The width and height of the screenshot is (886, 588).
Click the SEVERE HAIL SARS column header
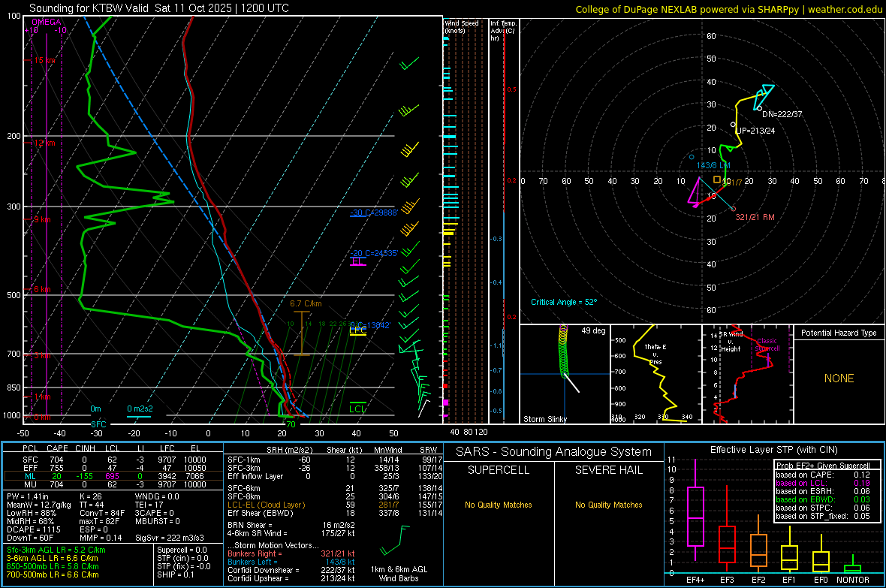(608, 470)
